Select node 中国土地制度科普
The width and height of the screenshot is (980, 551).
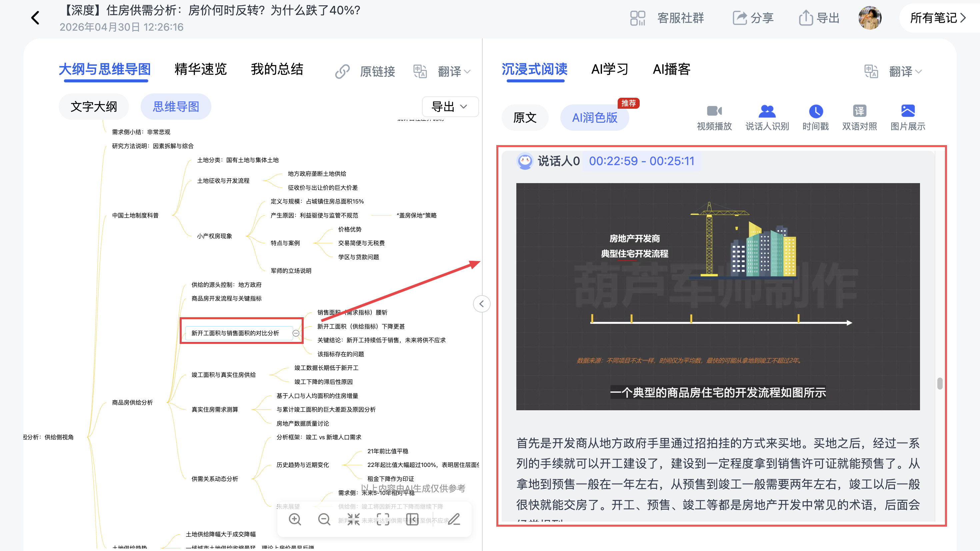pyautogui.click(x=135, y=215)
